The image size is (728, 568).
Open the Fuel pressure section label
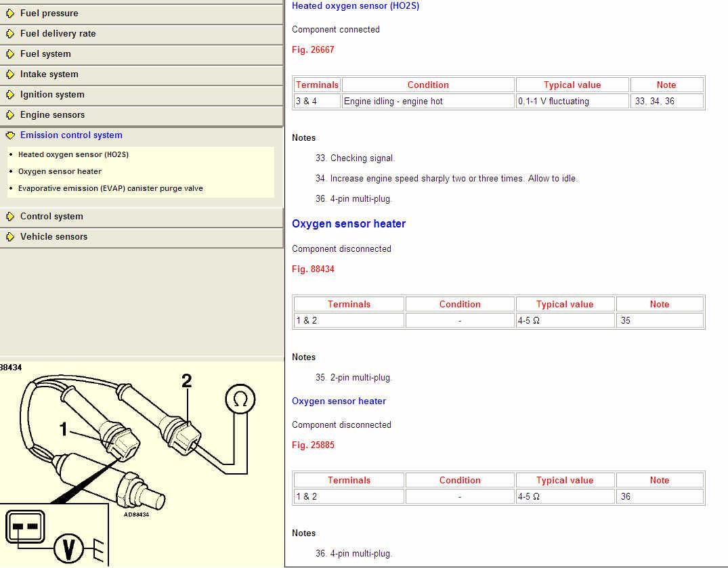[49, 14]
